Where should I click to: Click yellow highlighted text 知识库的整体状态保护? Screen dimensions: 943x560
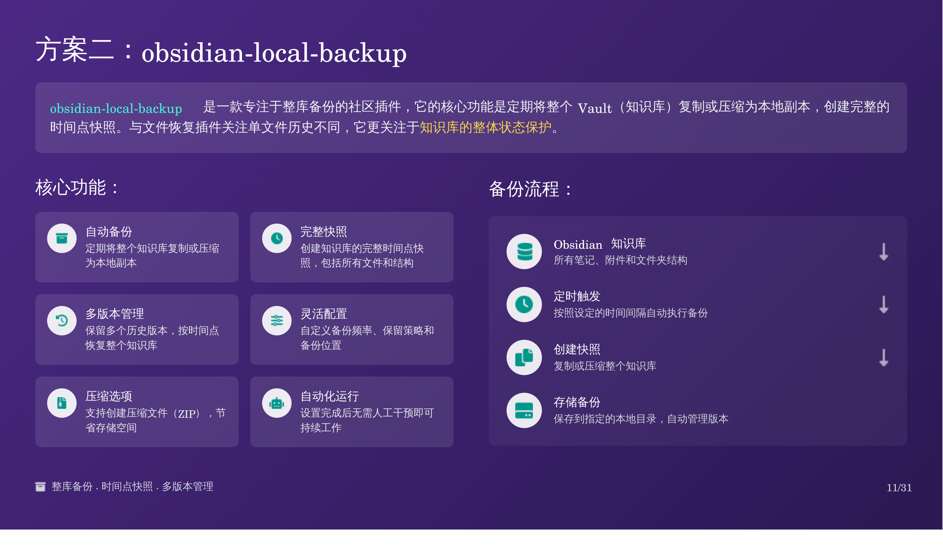pyautogui.click(x=485, y=127)
